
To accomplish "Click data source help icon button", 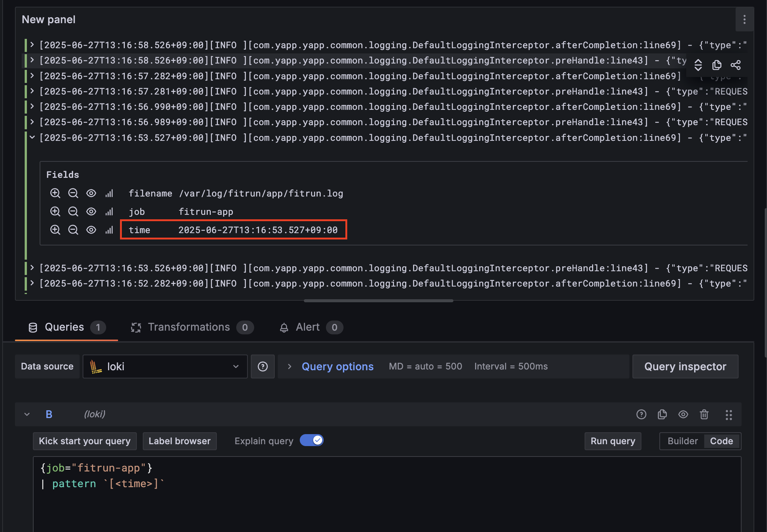I will (263, 366).
